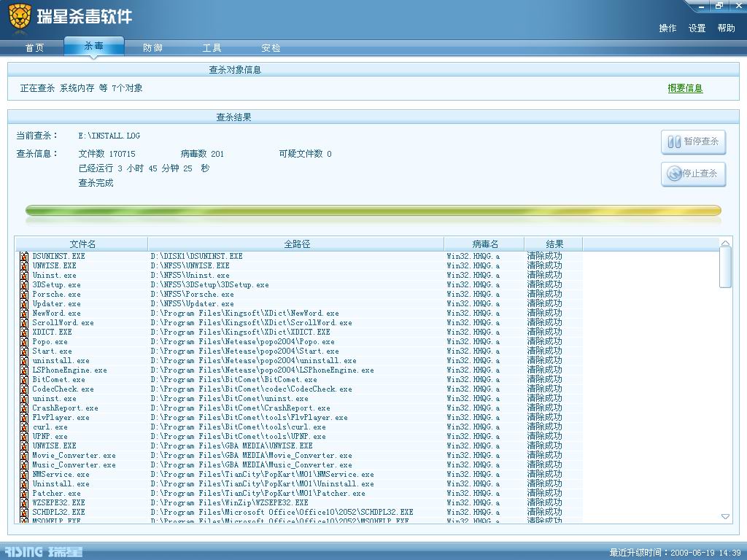Open the 首页 tab
Viewport: 747px width, 560px height.
[34, 48]
